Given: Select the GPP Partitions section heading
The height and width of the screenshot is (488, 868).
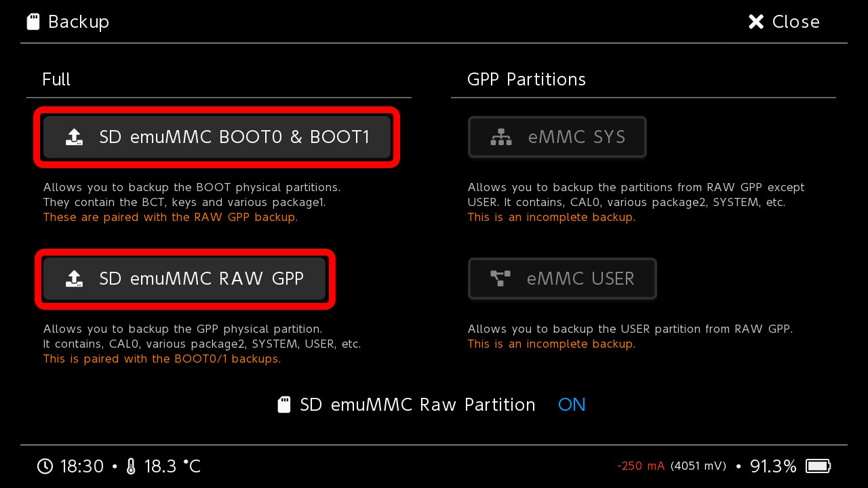Looking at the screenshot, I should click(x=526, y=80).
